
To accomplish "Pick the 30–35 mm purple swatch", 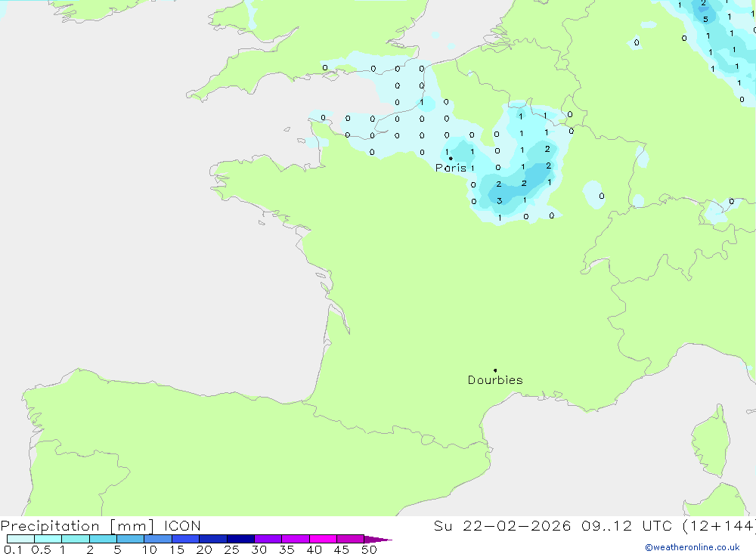I will click(x=268, y=539).
